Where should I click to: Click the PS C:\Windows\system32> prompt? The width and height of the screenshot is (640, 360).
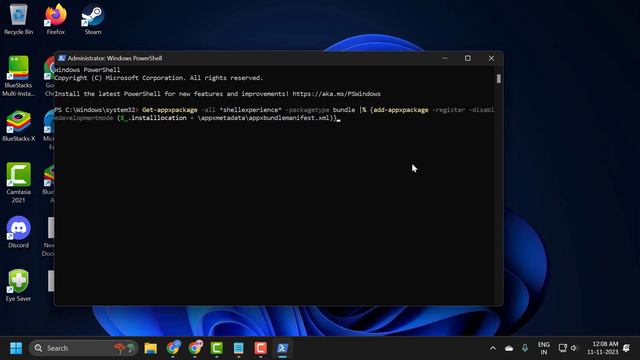[x=97, y=110]
